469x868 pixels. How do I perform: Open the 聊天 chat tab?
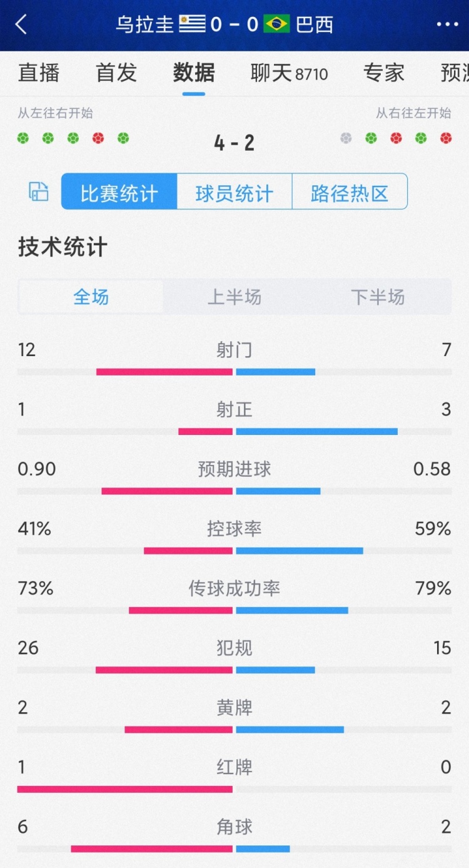coord(289,73)
